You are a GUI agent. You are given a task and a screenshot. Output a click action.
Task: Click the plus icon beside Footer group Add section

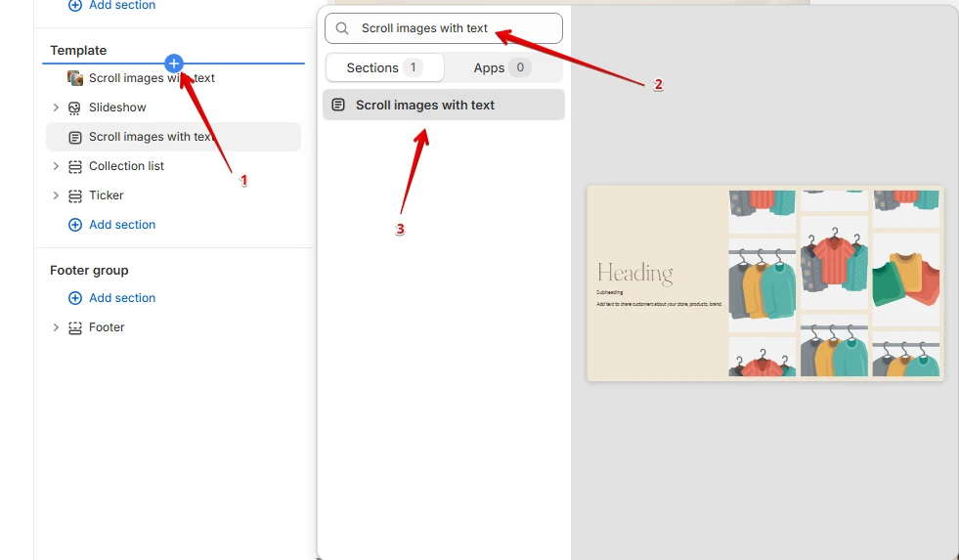74,298
